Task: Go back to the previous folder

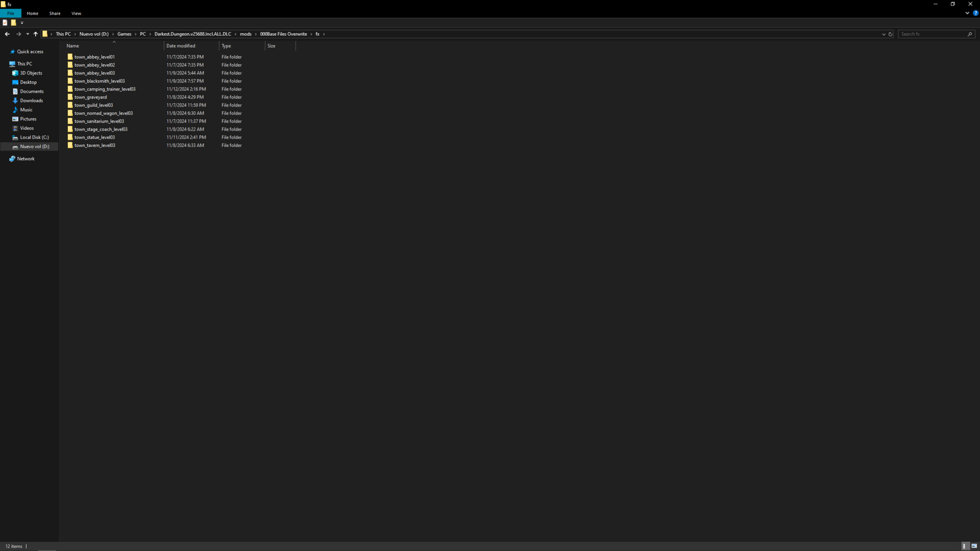Action: pyautogui.click(x=7, y=34)
